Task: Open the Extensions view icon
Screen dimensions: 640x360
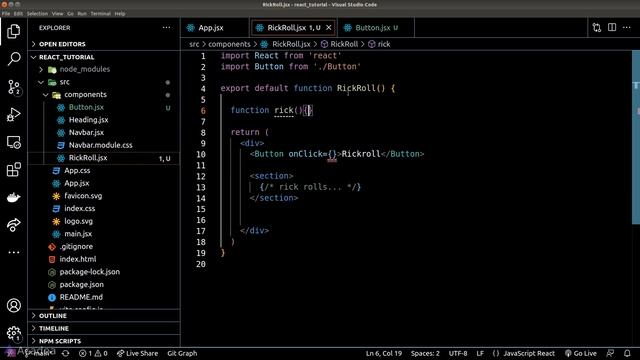Action: pos(13,170)
